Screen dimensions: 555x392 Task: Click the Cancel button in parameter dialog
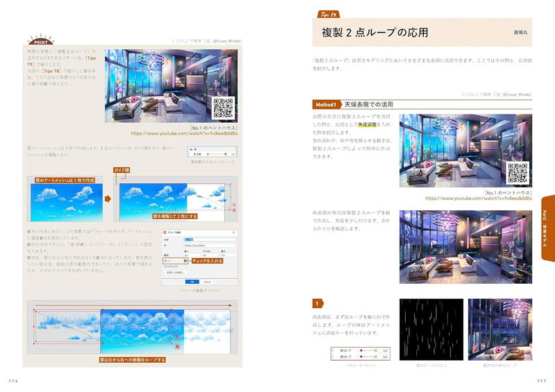pos(207,282)
